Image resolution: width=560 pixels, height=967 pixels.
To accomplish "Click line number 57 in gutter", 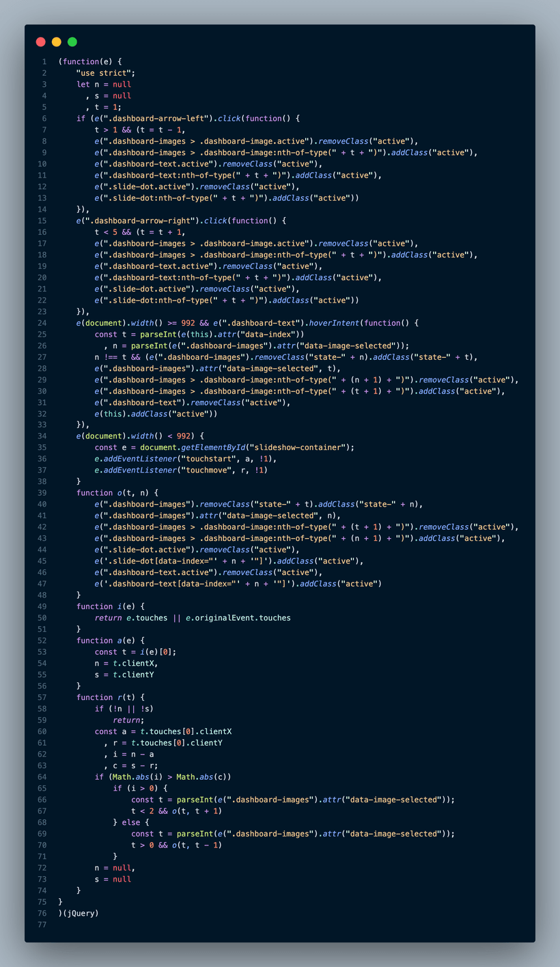I will (x=43, y=697).
